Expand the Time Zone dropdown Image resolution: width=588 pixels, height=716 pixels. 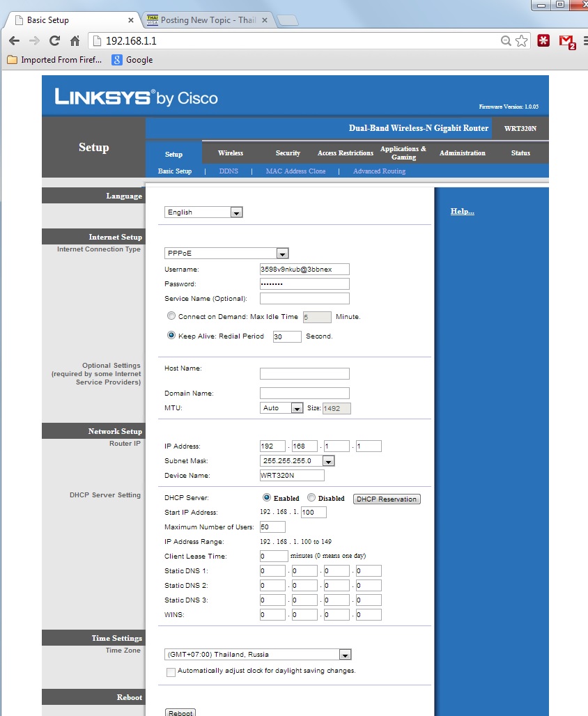coord(258,655)
